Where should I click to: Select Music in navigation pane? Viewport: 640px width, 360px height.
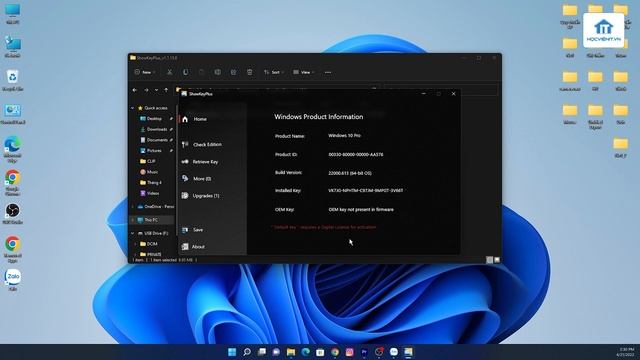(152, 172)
